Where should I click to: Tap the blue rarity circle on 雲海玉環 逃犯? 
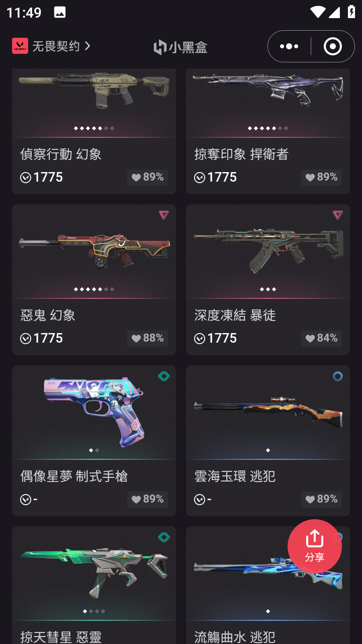coord(337,376)
